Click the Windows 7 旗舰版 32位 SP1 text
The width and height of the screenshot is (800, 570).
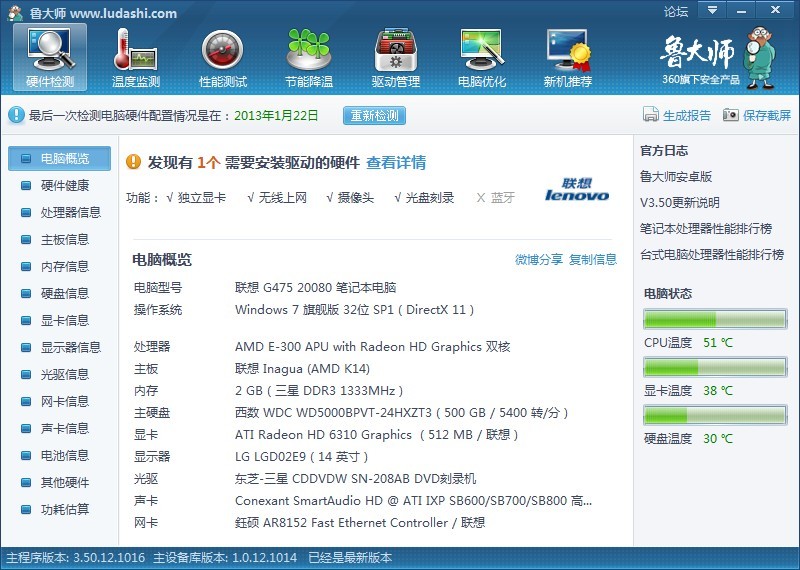(x=354, y=310)
